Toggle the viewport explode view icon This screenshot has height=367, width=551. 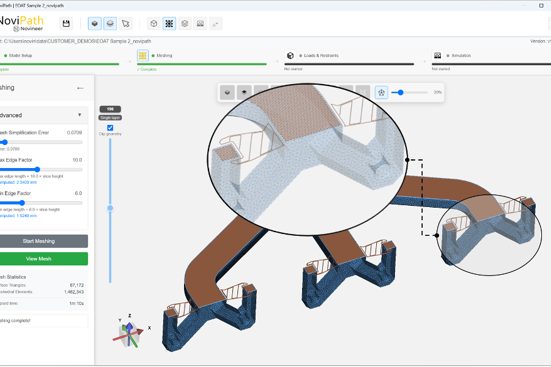pos(381,92)
